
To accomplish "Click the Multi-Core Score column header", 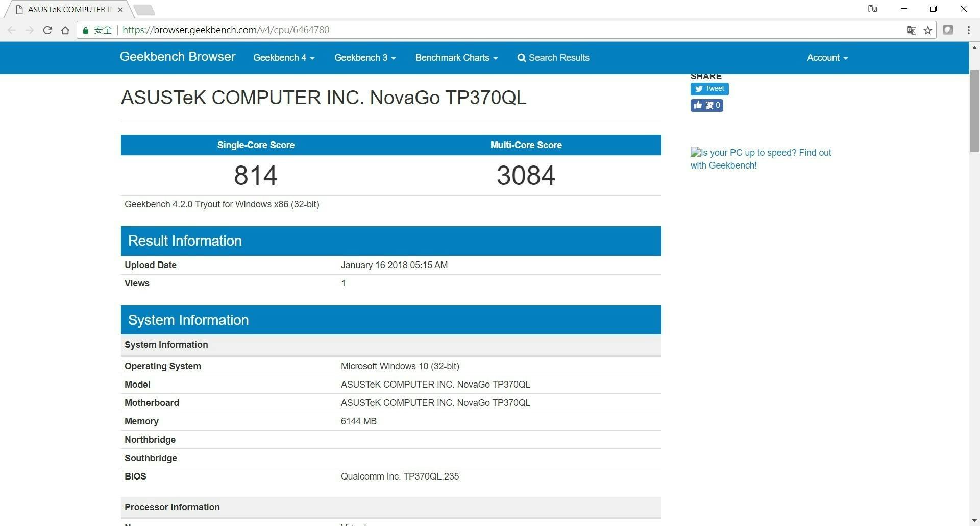I will 526,145.
